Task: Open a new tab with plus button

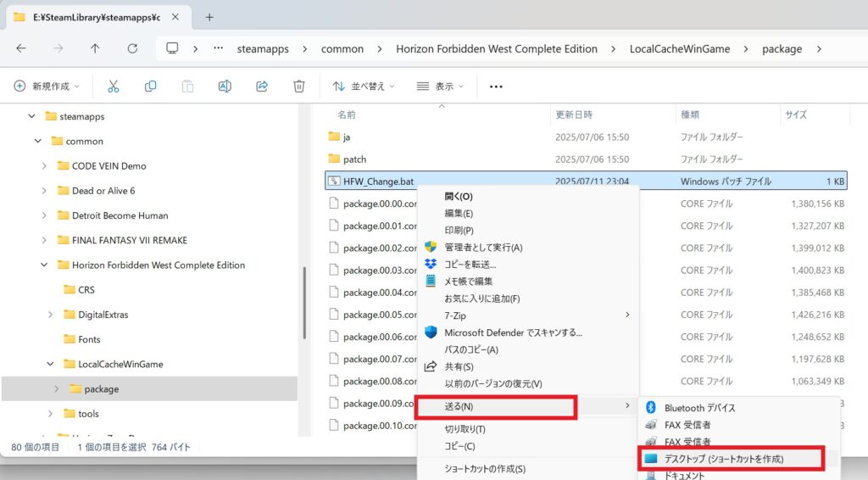Action: coord(209,17)
